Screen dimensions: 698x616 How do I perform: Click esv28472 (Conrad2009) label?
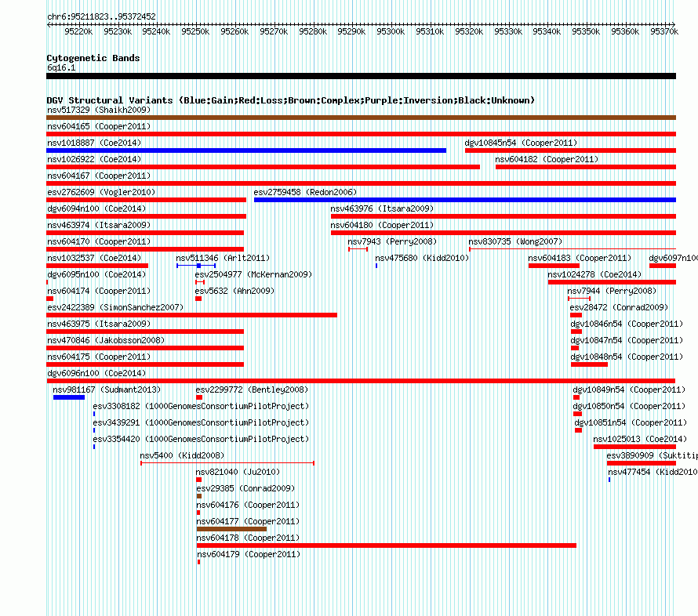pyautogui.click(x=620, y=307)
